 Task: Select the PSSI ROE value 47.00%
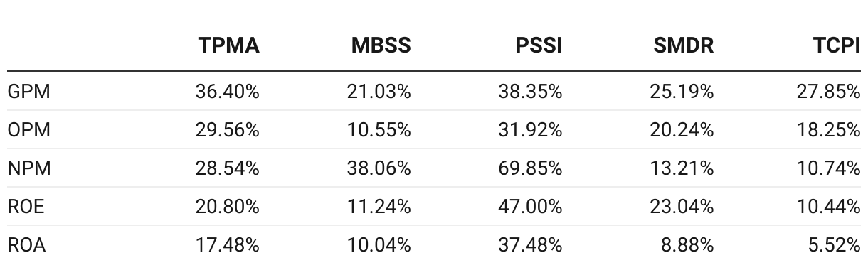529,207
